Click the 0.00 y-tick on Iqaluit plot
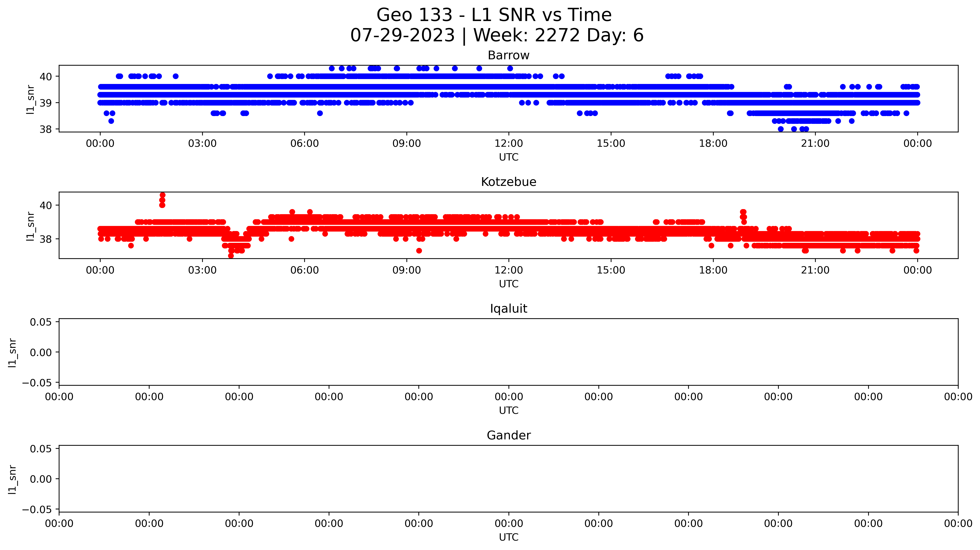 (x=41, y=353)
